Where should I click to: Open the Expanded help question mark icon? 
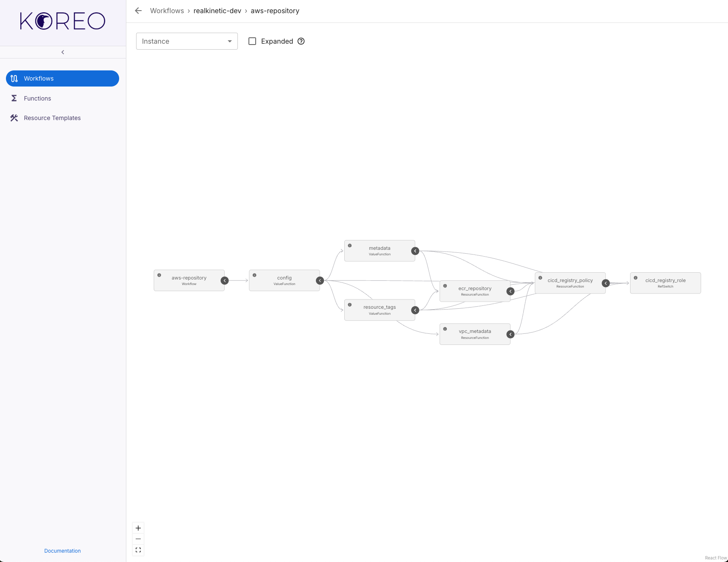(301, 41)
